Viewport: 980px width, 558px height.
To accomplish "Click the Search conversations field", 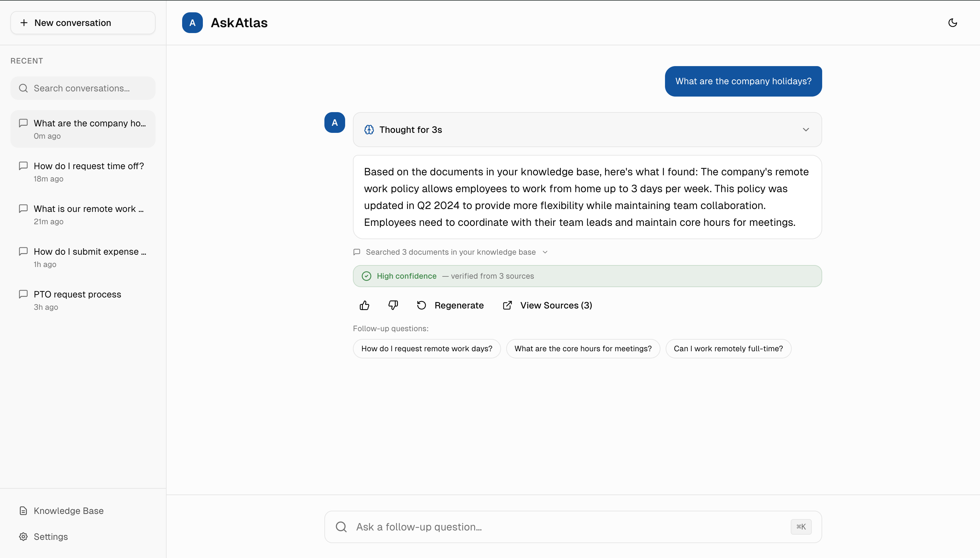I will (x=83, y=88).
